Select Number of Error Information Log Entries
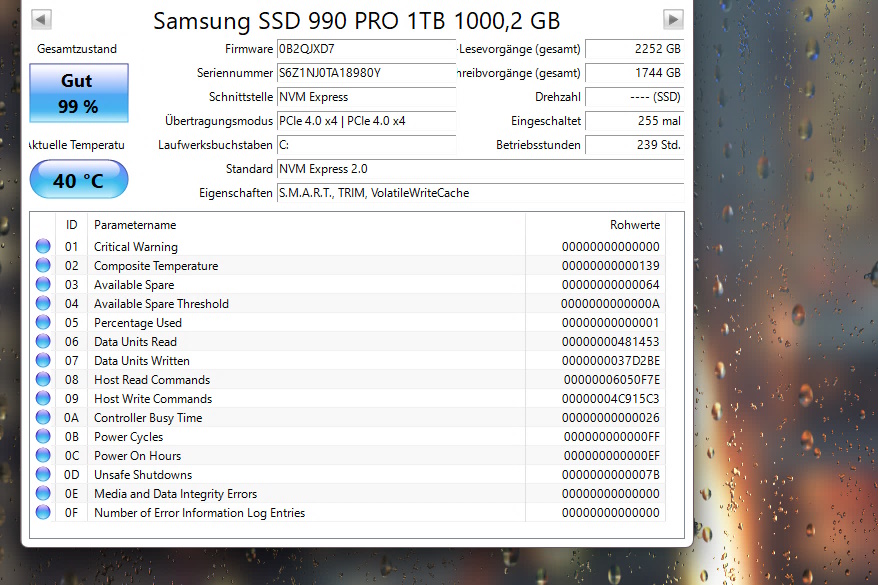This screenshot has height=585, width=878. tap(199, 513)
